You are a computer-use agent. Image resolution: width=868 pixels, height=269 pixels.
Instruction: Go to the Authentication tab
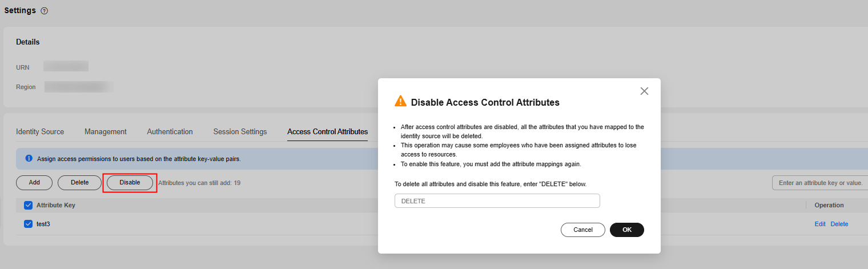click(x=170, y=131)
